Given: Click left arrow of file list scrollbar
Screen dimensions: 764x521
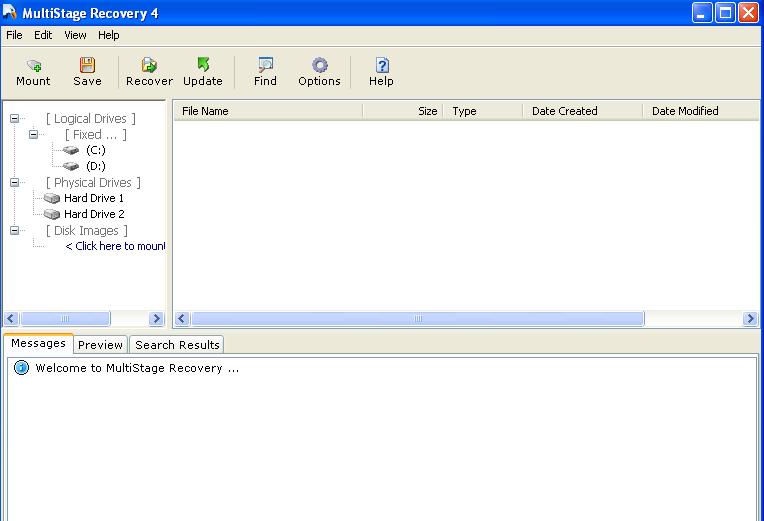Looking at the screenshot, I should pos(182,319).
